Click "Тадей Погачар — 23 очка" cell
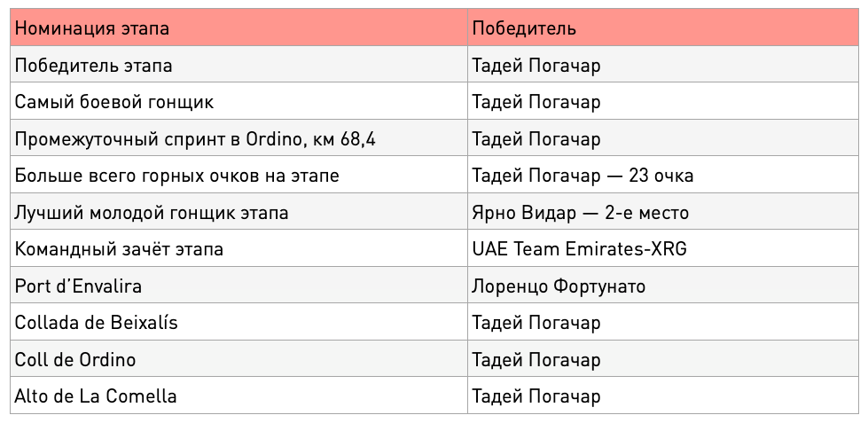This screenshot has height=423, width=868. coord(663,175)
